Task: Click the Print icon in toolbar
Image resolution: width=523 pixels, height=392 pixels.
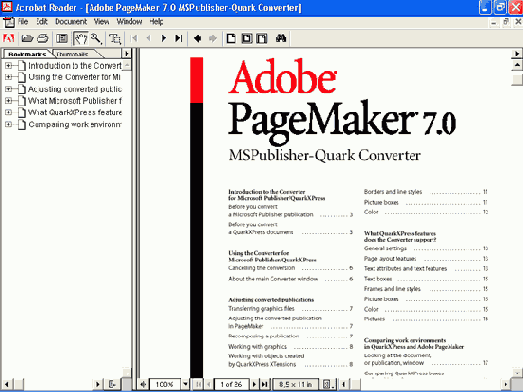Action: click(43, 39)
